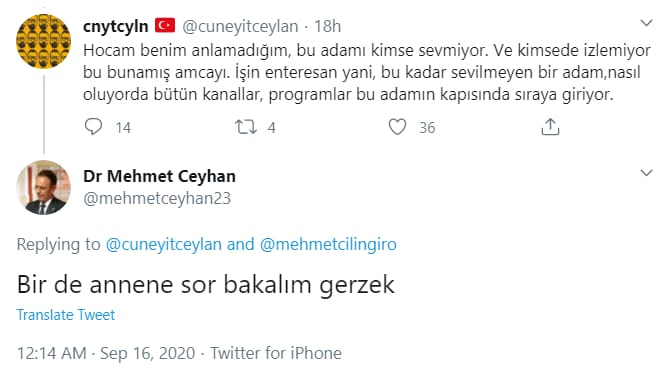Click the 12:14 AM Sep 16, 2020 timestamp
Image resolution: width=671 pixels, height=371 pixels.
(x=106, y=353)
